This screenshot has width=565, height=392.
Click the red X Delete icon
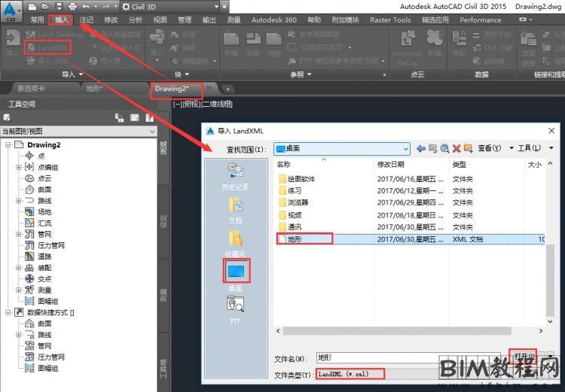pos(457,148)
